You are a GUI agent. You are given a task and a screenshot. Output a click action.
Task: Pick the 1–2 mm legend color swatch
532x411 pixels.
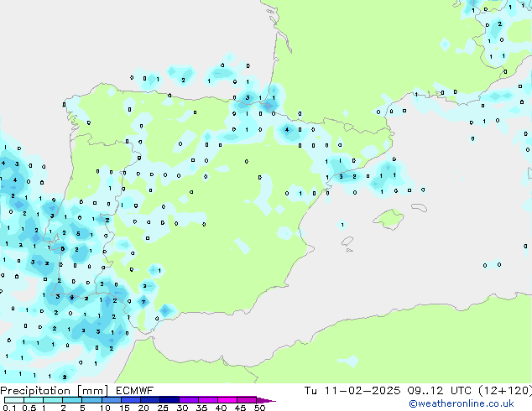click(53, 400)
